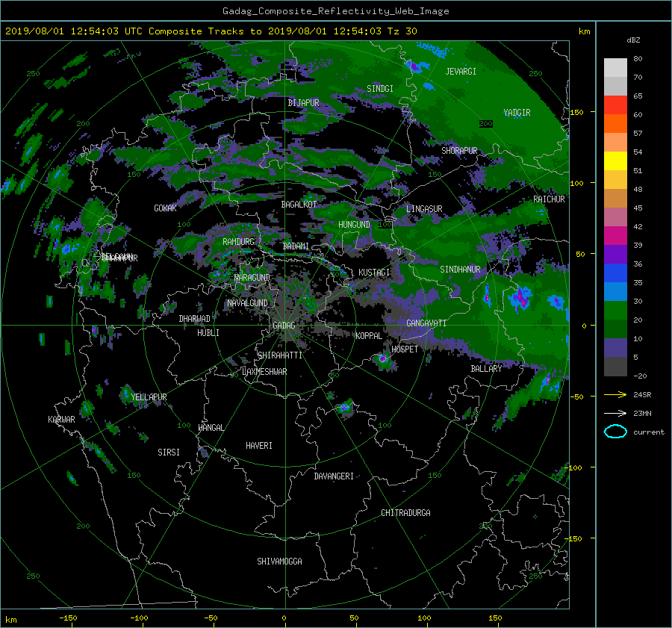Click the white 23MN arrow legend icon
Image resolution: width=672 pixels, height=628 pixels.
[615, 413]
